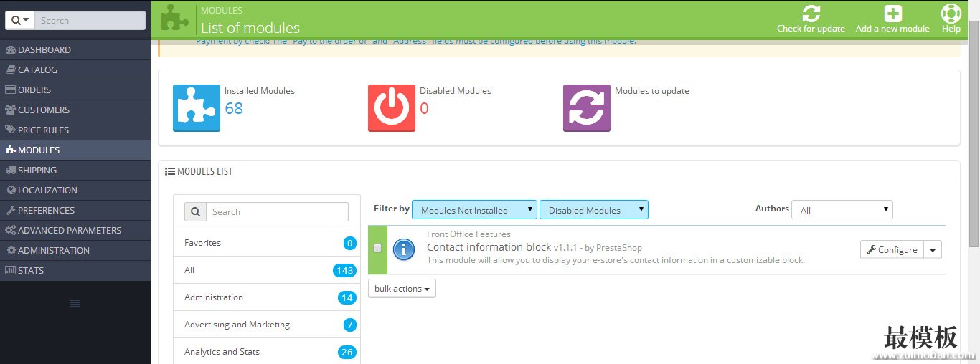Click the Price Rules tag icon

click(x=10, y=130)
